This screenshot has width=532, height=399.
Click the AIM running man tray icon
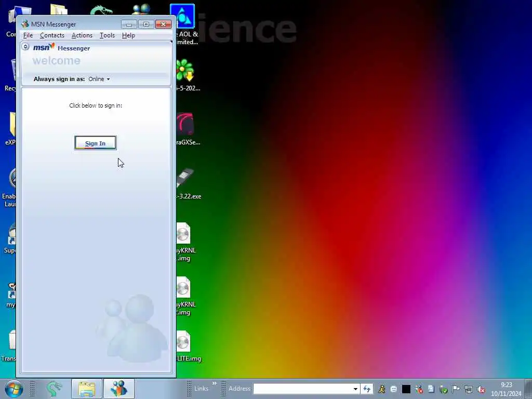[x=382, y=389]
